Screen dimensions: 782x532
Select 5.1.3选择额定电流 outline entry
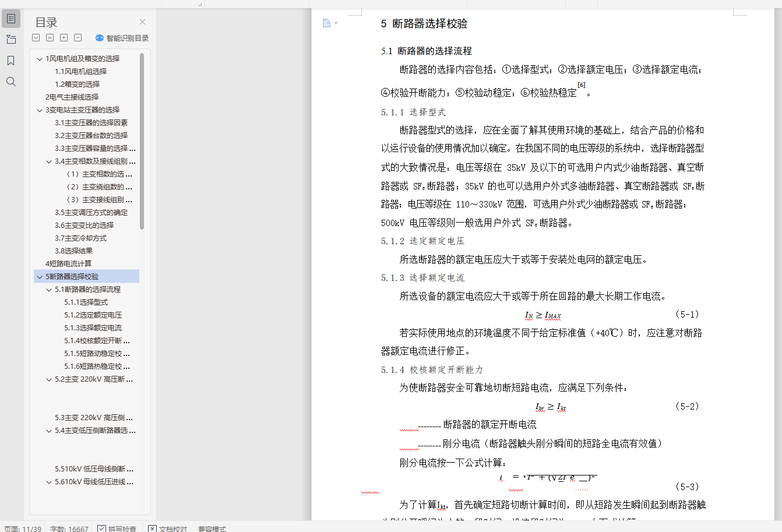(93, 327)
